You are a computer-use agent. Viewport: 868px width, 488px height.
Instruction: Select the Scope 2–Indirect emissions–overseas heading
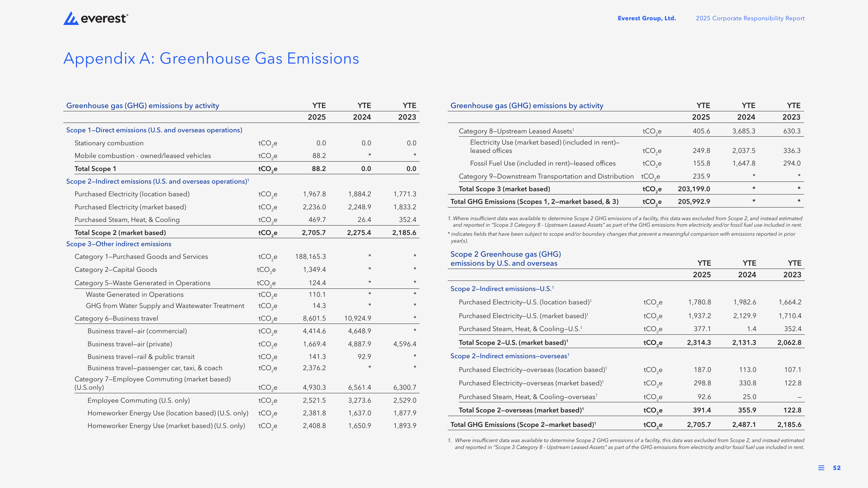click(x=510, y=356)
